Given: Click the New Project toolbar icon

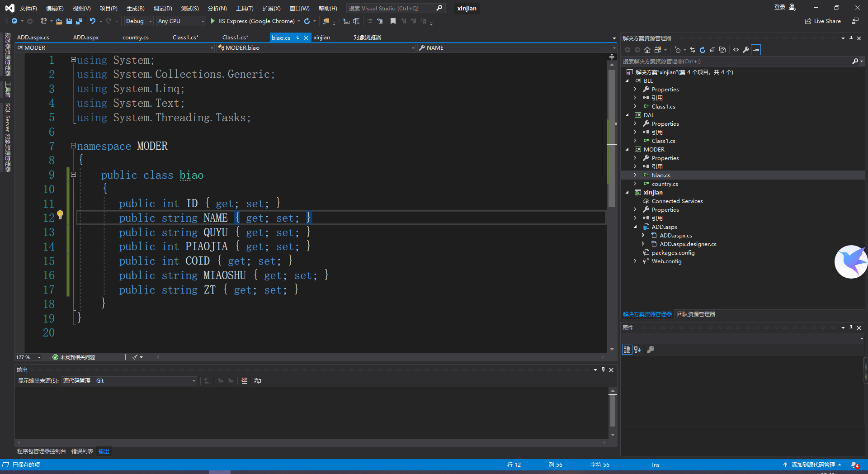Looking at the screenshot, I should pos(44,21).
